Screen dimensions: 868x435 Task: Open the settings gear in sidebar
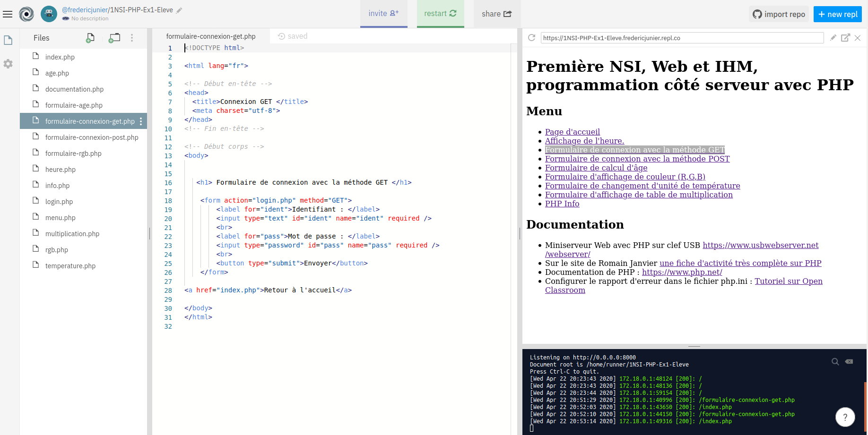pos(8,64)
